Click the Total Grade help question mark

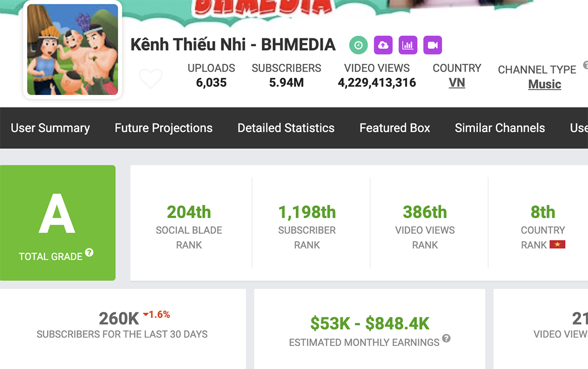point(89,253)
